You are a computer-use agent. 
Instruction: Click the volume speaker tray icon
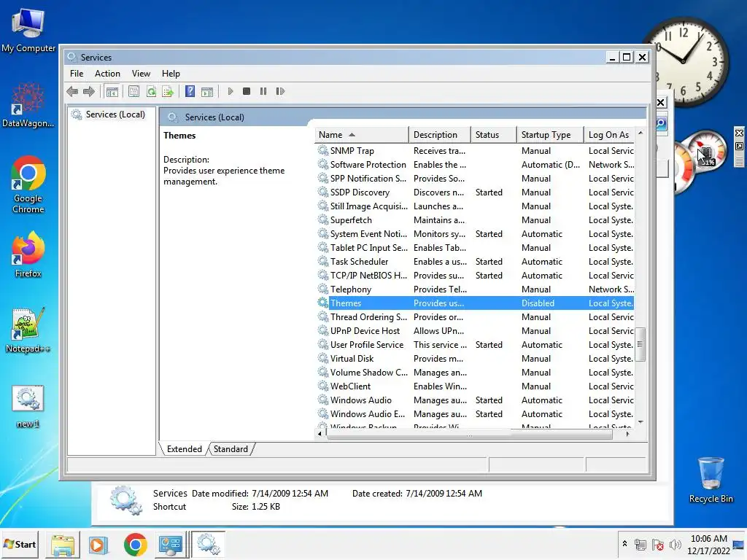click(x=675, y=544)
